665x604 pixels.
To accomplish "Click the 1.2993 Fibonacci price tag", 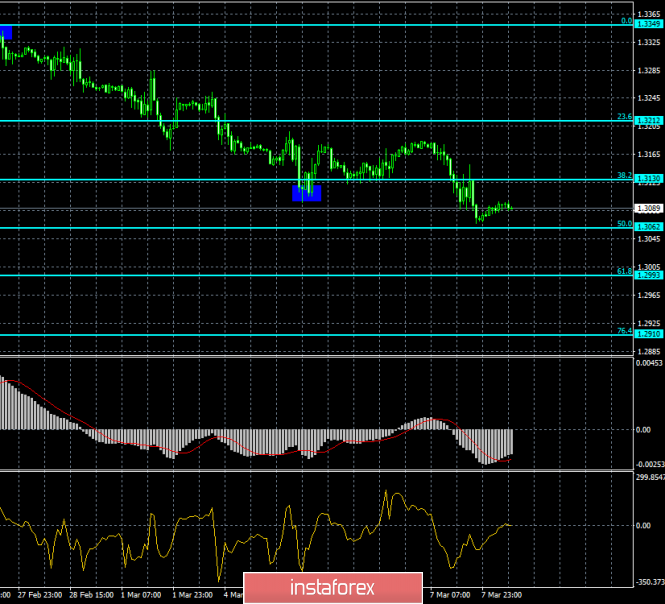I will (648, 275).
